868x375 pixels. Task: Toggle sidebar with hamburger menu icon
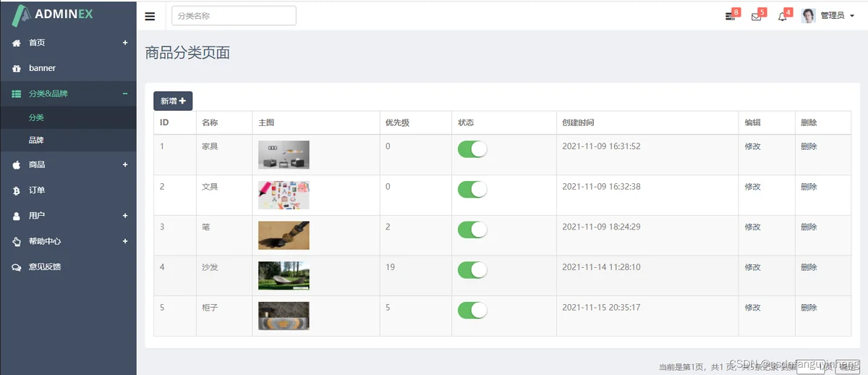click(x=150, y=16)
